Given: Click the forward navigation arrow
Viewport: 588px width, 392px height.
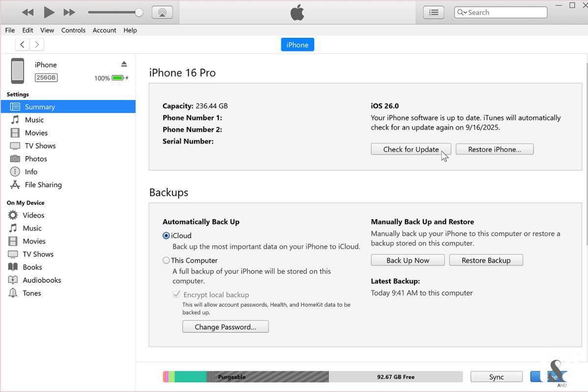Looking at the screenshot, I should point(37,44).
